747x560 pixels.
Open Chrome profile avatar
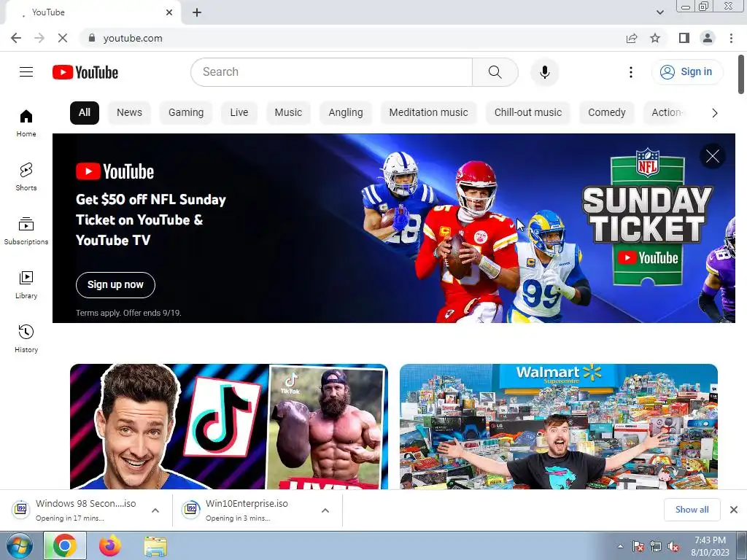(708, 38)
